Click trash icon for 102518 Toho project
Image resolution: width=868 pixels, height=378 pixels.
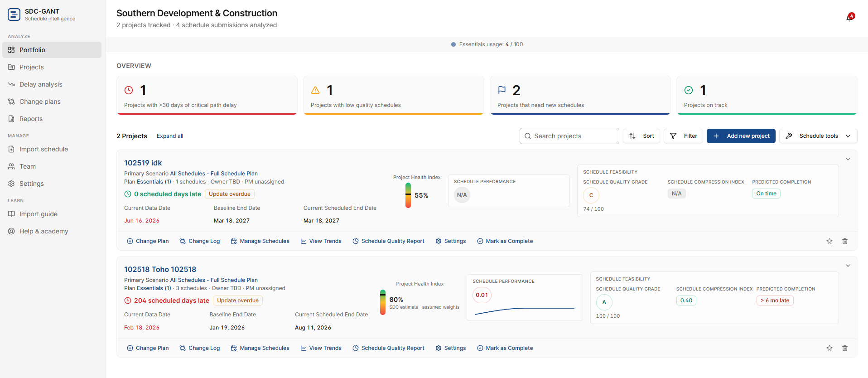point(845,348)
